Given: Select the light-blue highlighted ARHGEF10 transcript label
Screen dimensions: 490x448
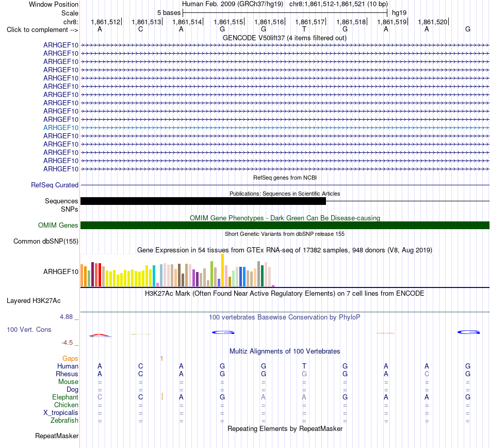Looking at the screenshot, I should [61, 127].
